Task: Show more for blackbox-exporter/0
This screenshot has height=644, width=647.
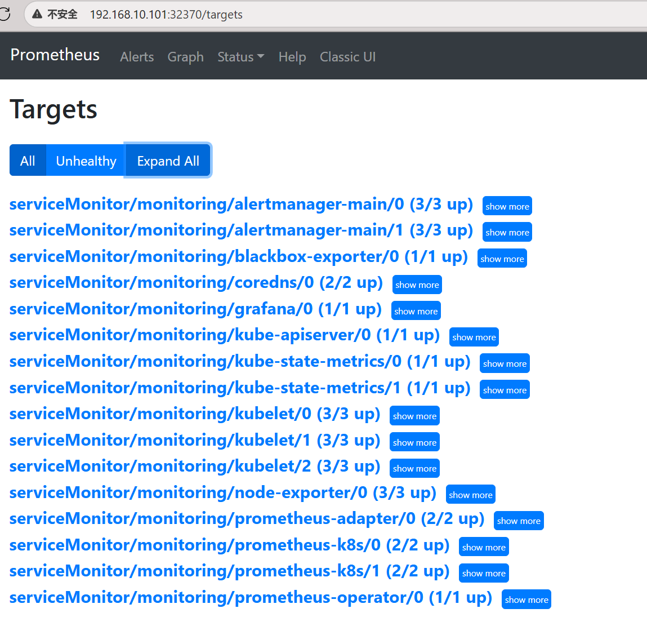Action: pos(502,259)
